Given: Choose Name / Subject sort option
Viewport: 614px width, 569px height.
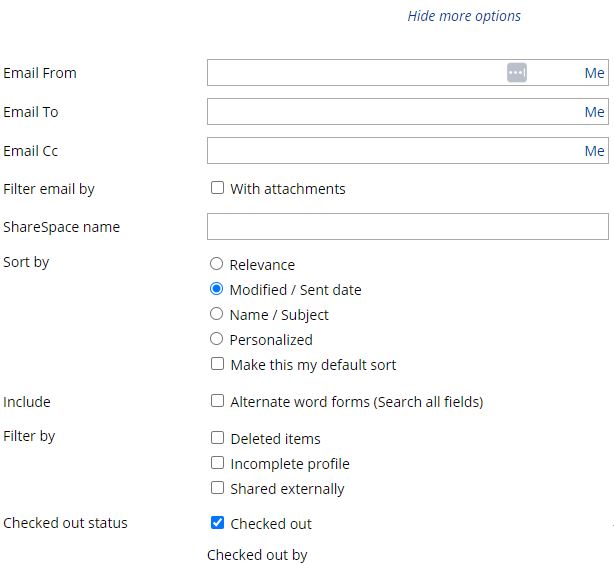Looking at the screenshot, I should tap(216, 314).
